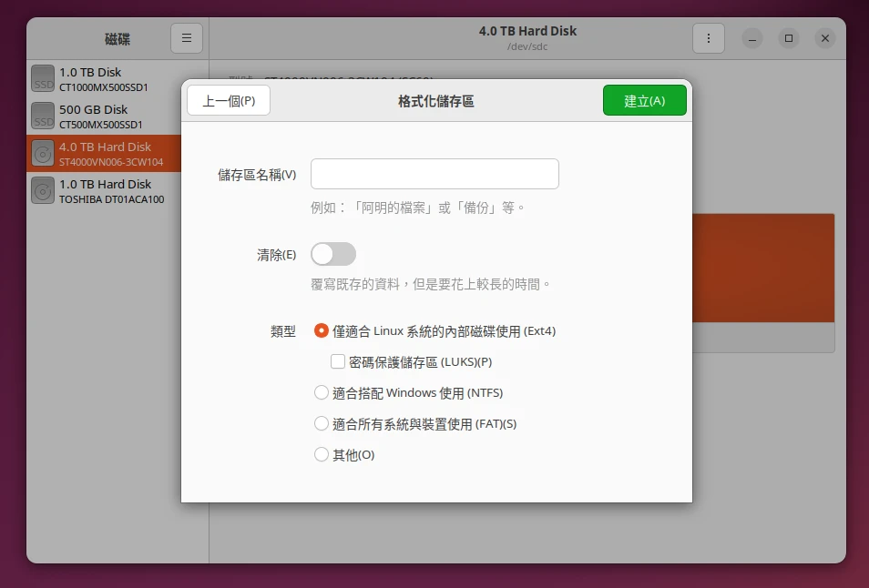The width and height of the screenshot is (869, 588).
Task: Click the TOSHIBA 1.0 TB Hard Disk icon
Action: 43,191
